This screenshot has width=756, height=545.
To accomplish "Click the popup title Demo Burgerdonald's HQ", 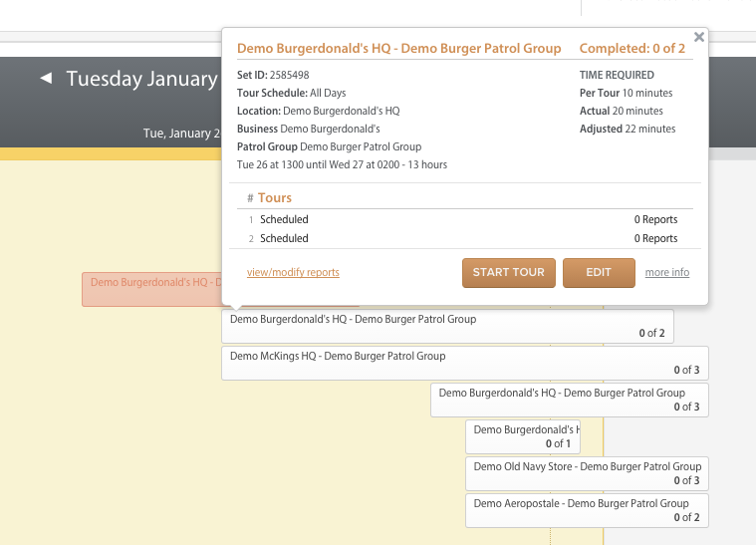I will (x=399, y=48).
